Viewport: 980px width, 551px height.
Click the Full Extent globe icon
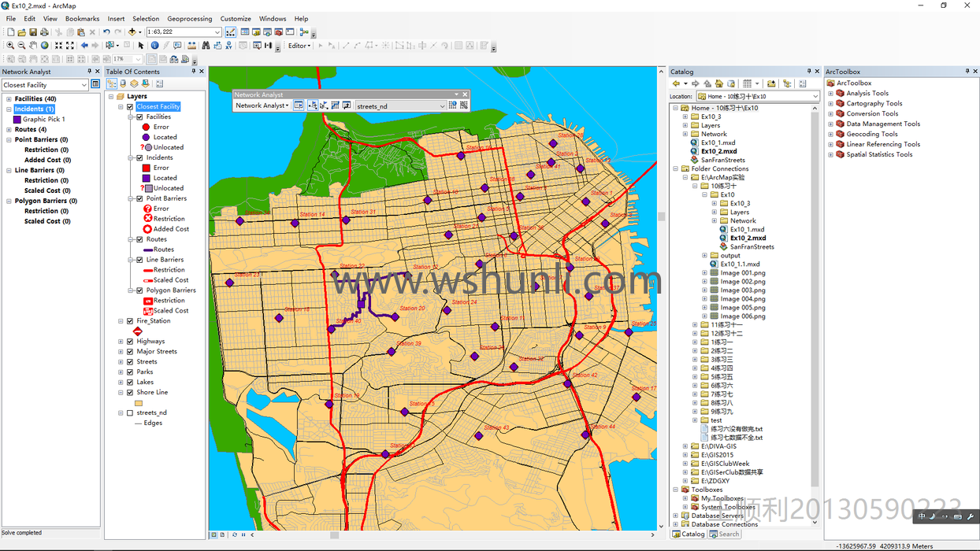pyautogui.click(x=44, y=46)
